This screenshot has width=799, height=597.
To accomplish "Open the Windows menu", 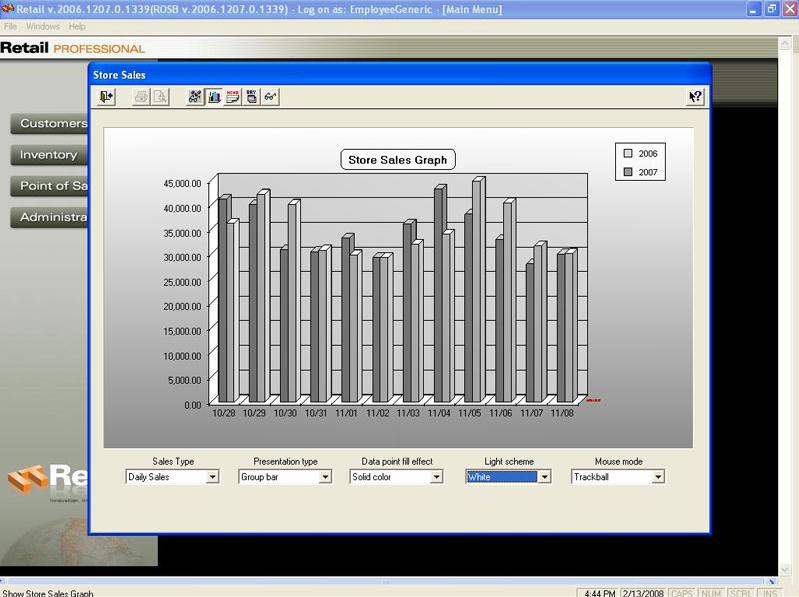I will tap(42, 26).
